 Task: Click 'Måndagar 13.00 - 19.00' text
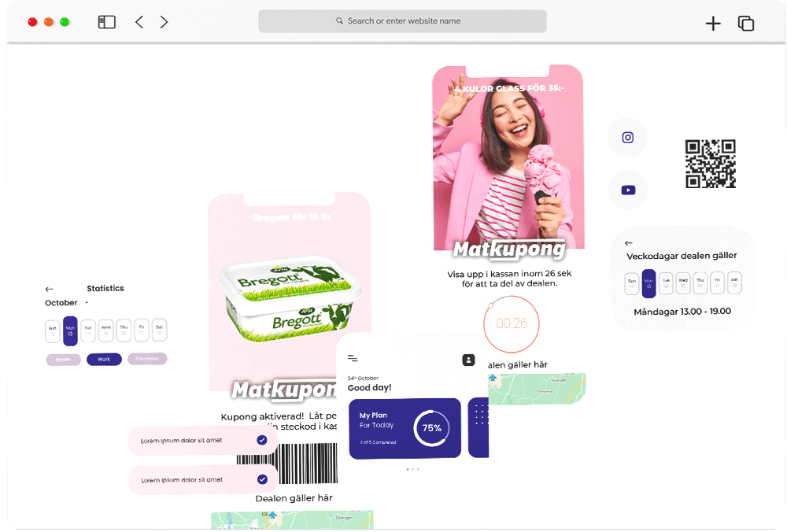click(682, 312)
